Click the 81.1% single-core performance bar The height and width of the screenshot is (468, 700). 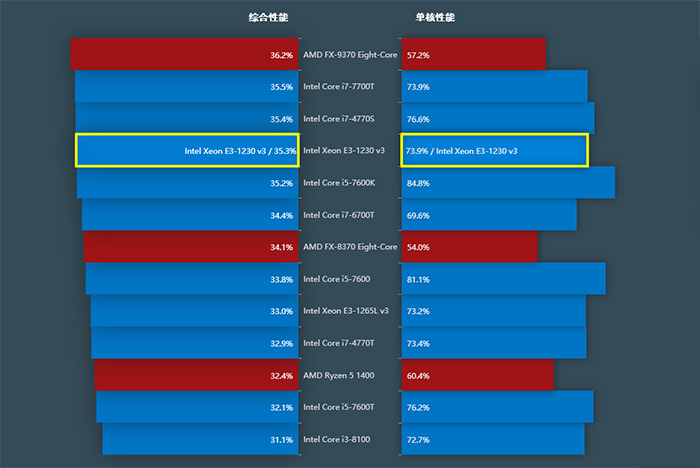pos(503,279)
